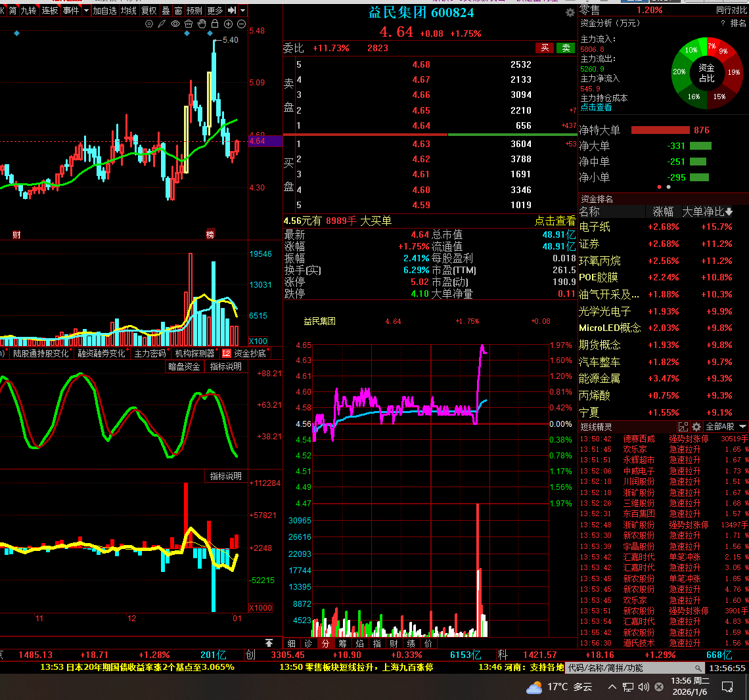Zoom out chart with minus circle icon
This screenshot has height=700, width=749.
[241, 24]
